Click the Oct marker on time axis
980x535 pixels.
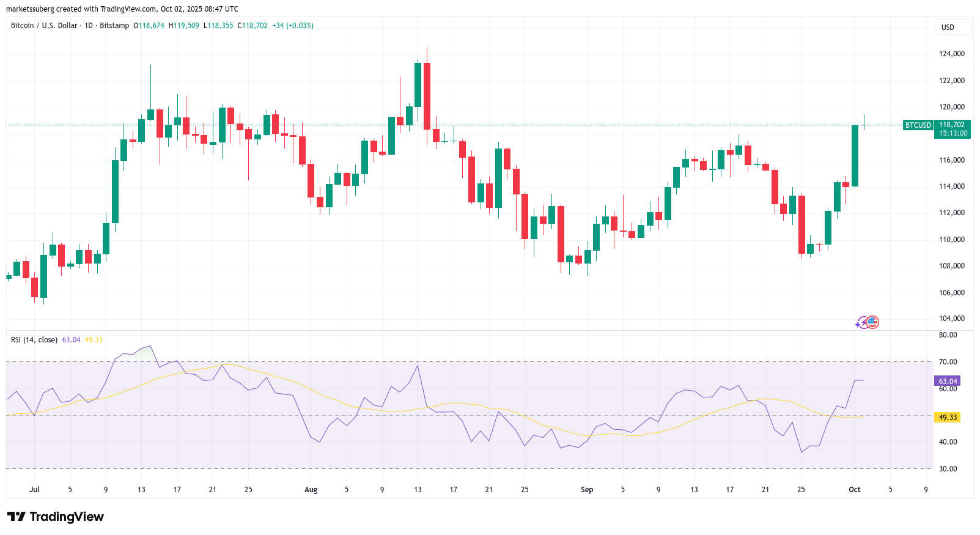pos(855,490)
